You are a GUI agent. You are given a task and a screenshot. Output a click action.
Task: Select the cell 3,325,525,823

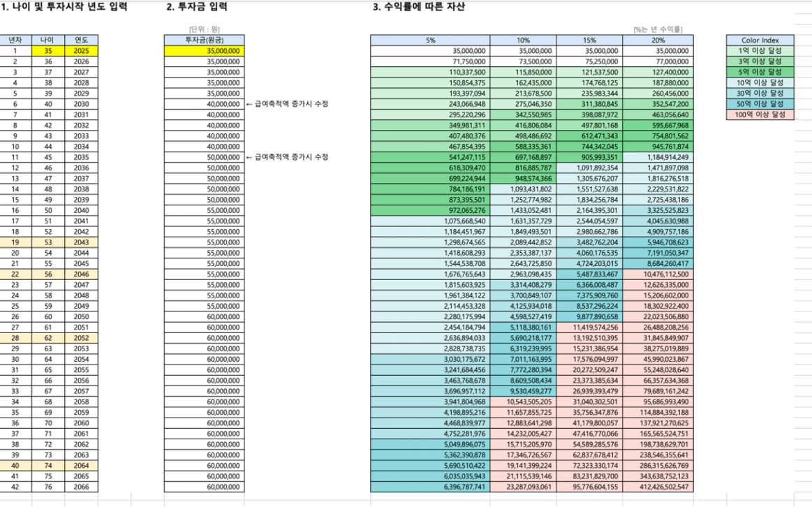click(x=658, y=210)
